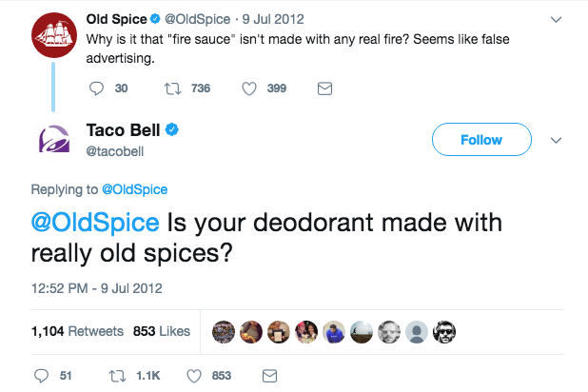Follow the Taco Bell account
The image size is (588, 392).
[x=480, y=140]
